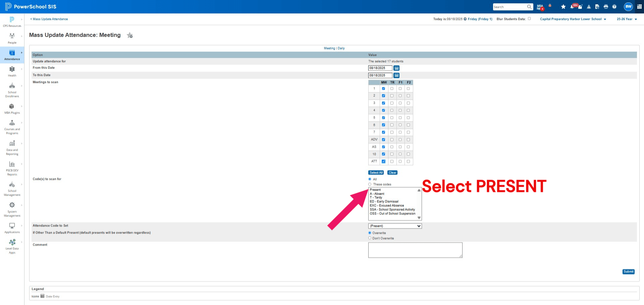Open the 25-26 Year term dropdown
Image resolution: width=644 pixels, height=305 pixels.
click(627, 19)
